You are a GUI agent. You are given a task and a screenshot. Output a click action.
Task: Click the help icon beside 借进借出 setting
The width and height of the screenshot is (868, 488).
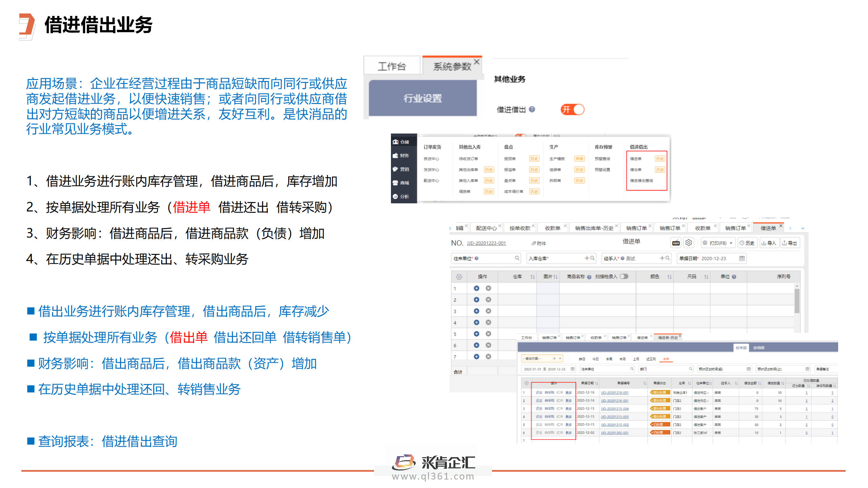tap(532, 109)
